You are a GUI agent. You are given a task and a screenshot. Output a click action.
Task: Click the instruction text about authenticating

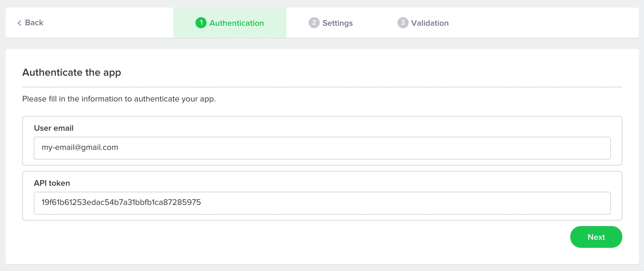[119, 99]
